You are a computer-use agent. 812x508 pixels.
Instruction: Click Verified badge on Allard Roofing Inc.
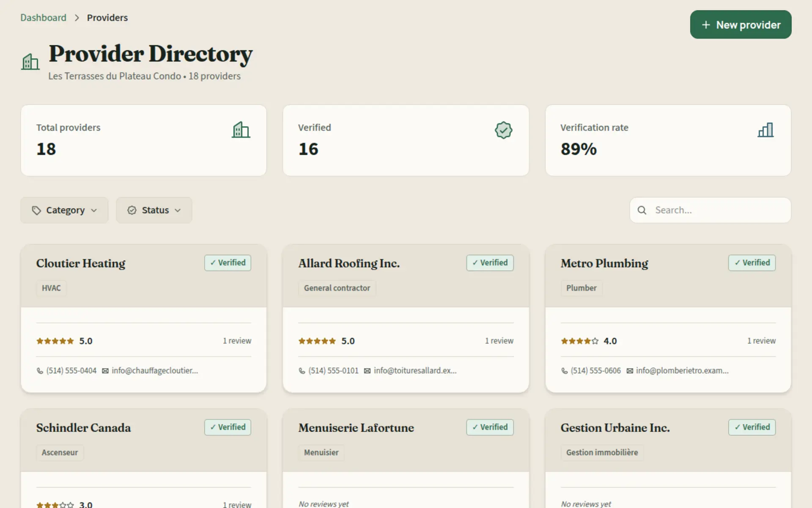[x=490, y=263]
